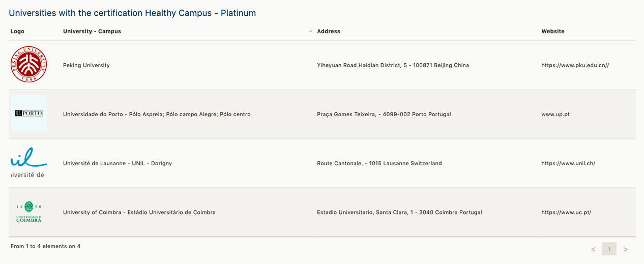Click the Route Cantonale Lausanne Switzerland address

click(x=379, y=163)
